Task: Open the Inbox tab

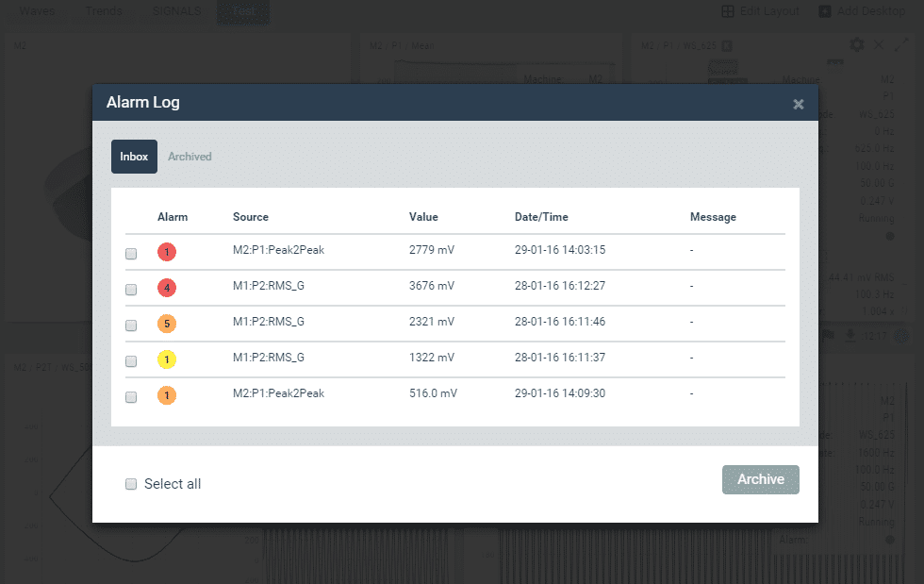Action: (x=134, y=157)
